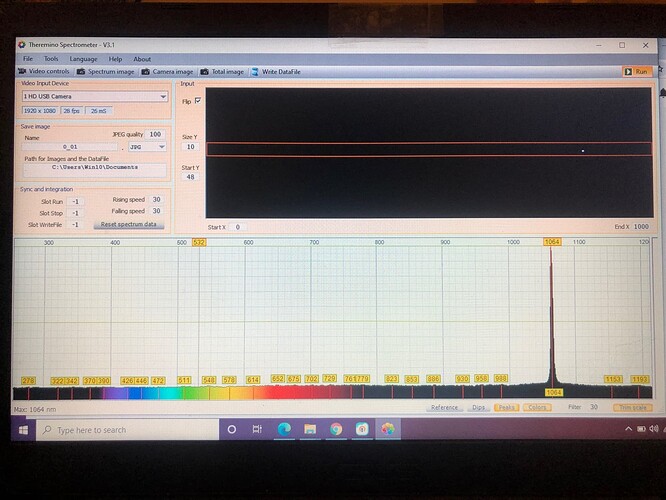
Task: Open the Tools menu
Action: (x=51, y=59)
